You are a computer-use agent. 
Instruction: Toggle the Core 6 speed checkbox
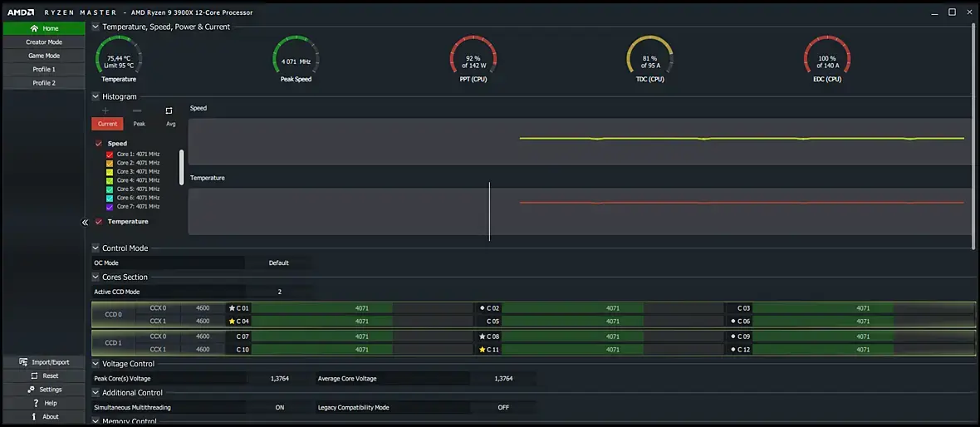click(110, 198)
